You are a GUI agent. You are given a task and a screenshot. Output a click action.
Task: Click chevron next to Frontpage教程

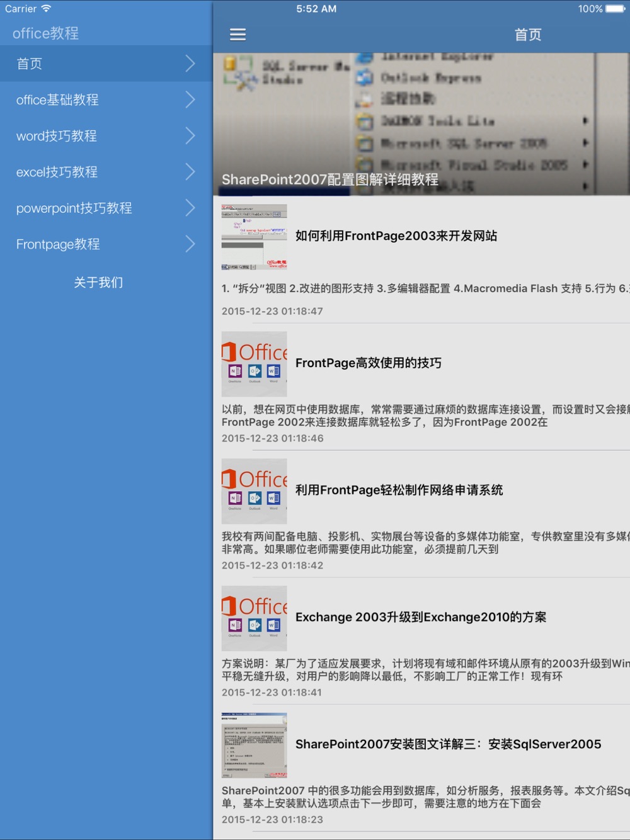pyautogui.click(x=190, y=244)
